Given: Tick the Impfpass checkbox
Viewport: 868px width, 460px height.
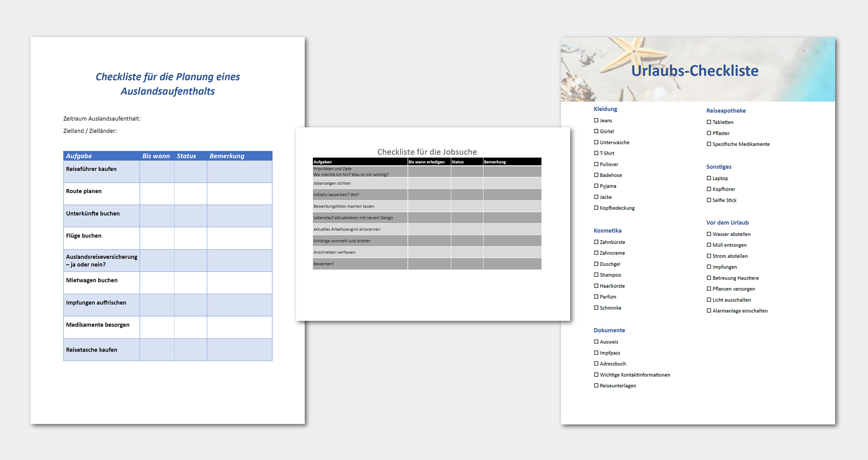Looking at the screenshot, I should click(596, 352).
